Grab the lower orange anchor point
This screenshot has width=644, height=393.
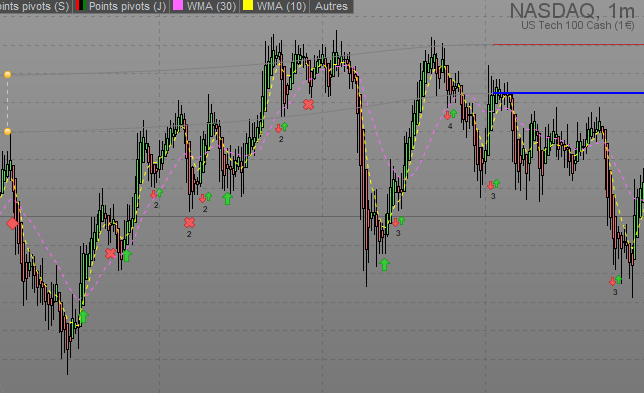click(7, 131)
